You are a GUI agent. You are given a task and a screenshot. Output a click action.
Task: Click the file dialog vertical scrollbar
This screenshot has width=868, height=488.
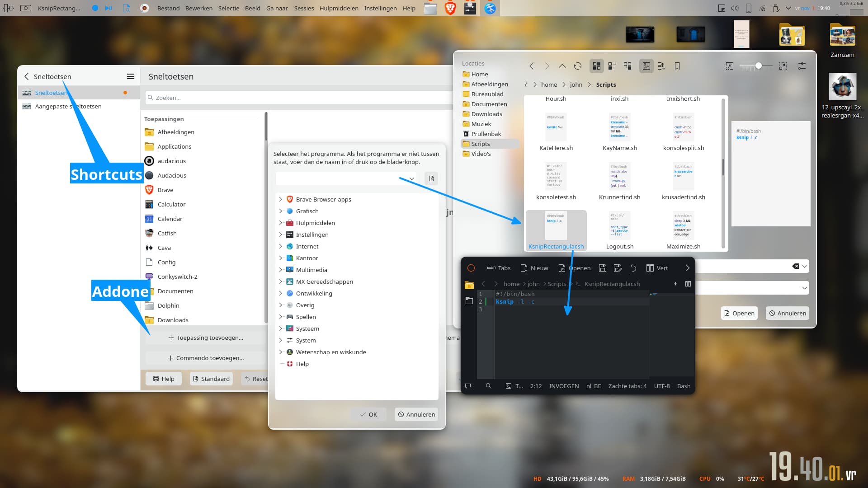point(723,167)
